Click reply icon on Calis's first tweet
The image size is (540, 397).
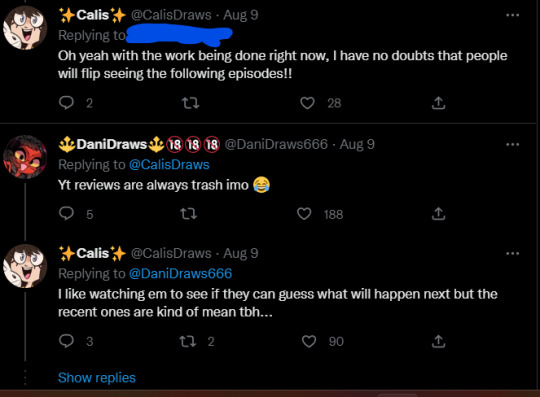click(x=66, y=103)
